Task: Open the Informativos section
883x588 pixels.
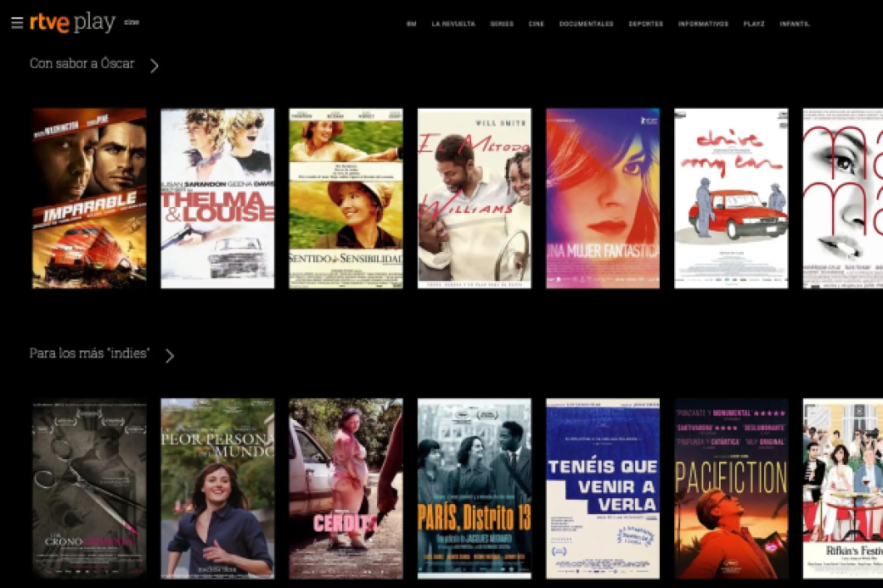Action: pyautogui.click(x=703, y=25)
